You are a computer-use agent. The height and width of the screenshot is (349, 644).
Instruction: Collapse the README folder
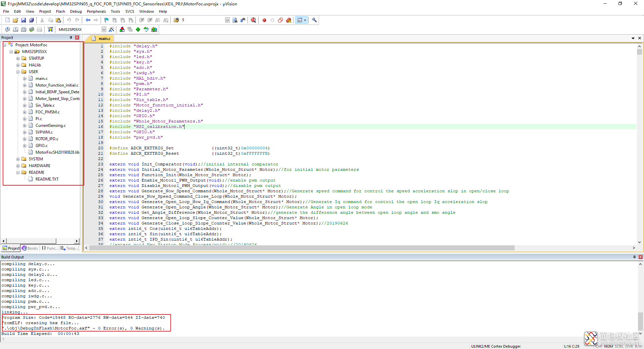(18, 172)
